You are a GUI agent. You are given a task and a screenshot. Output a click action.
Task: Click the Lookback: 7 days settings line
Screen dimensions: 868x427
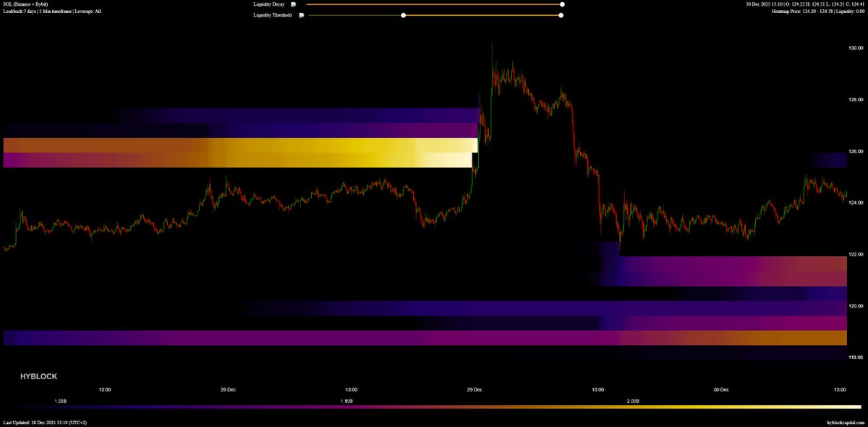pyautogui.click(x=52, y=12)
